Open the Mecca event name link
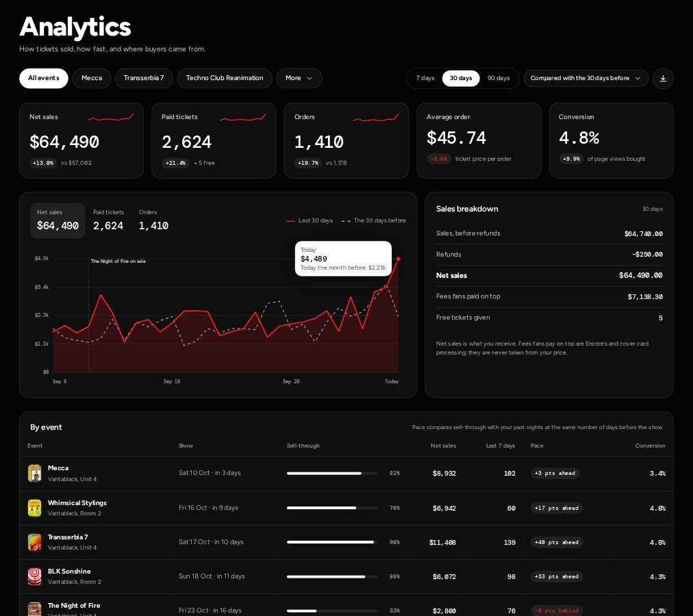The width and height of the screenshot is (693, 616). (58, 468)
